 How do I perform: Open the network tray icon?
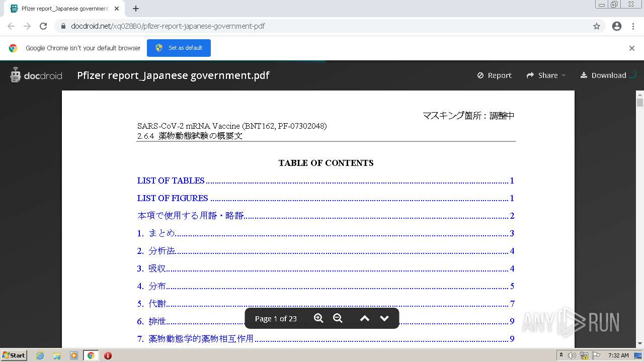584,355
